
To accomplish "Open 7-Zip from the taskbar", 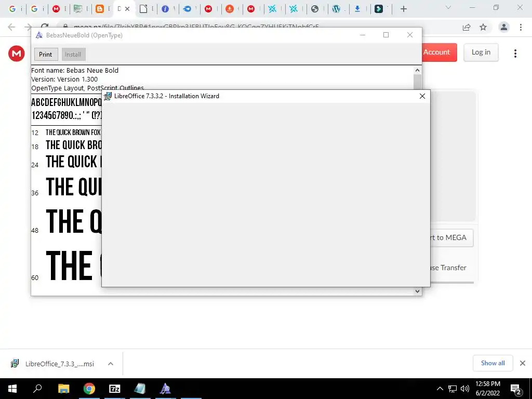I will coord(115,389).
